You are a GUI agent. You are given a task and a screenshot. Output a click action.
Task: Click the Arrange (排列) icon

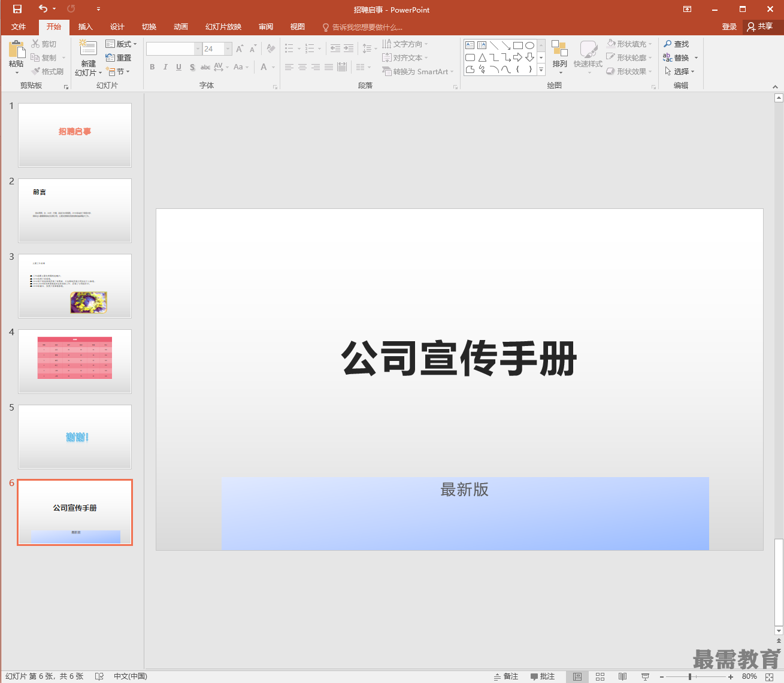point(559,48)
